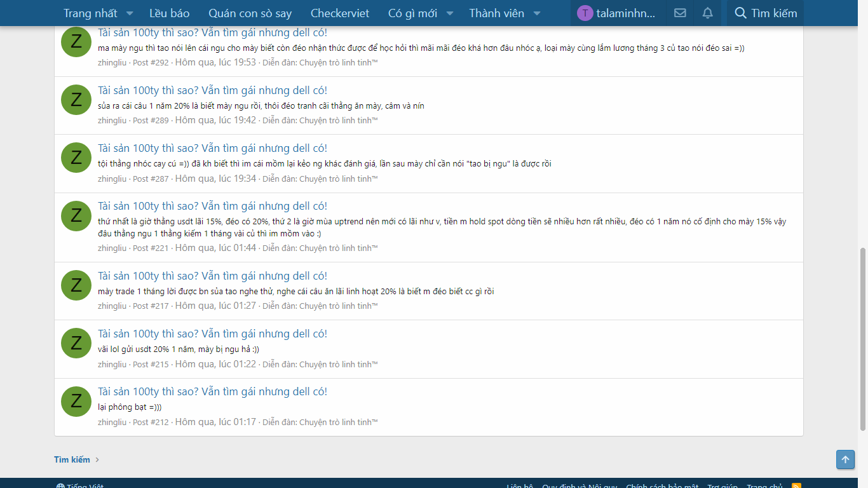The height and width of the screenshot is (488, 868).
Task: Click the purple T user avatar
Action: tap(585, 13)
